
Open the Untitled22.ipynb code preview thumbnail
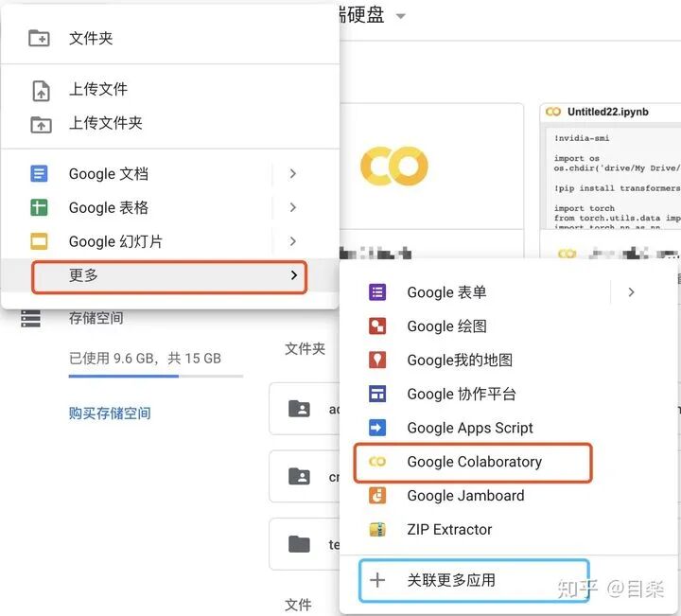612,177
